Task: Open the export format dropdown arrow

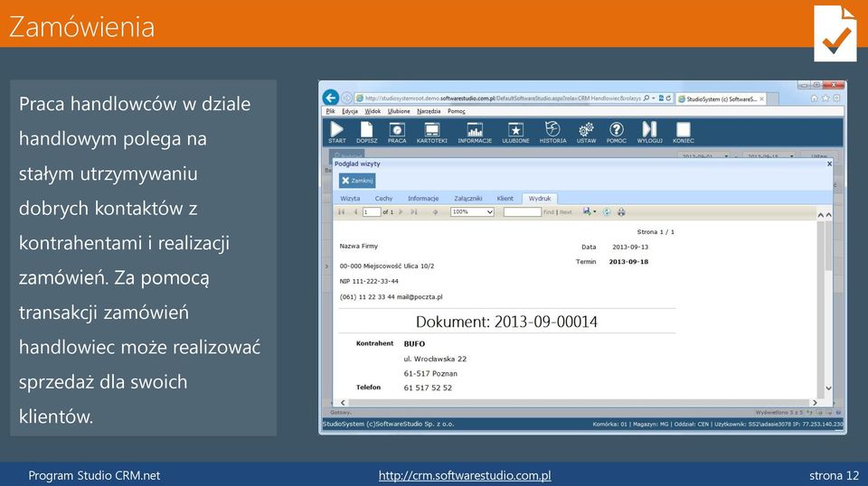Action: (595, 211)
